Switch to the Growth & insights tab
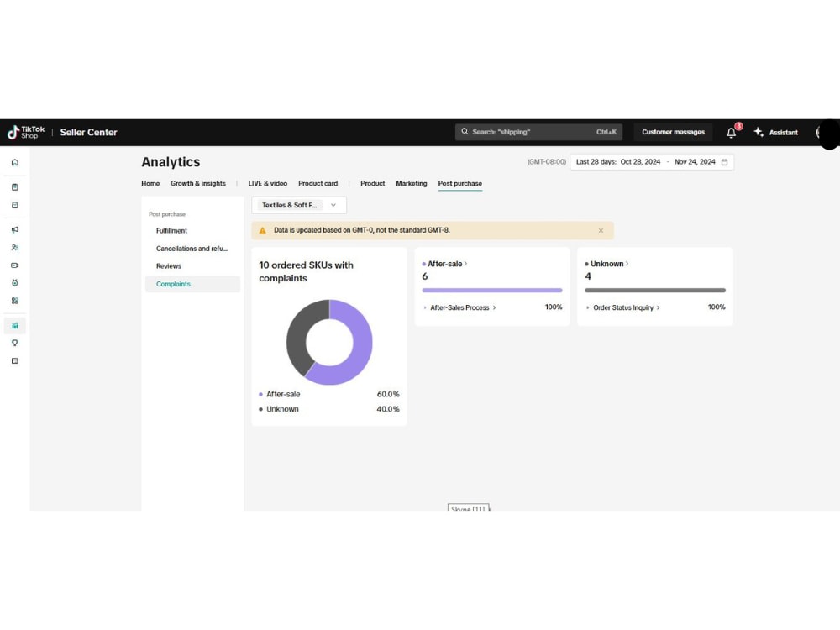The image size is (840, 630). [x=198, y=183]
